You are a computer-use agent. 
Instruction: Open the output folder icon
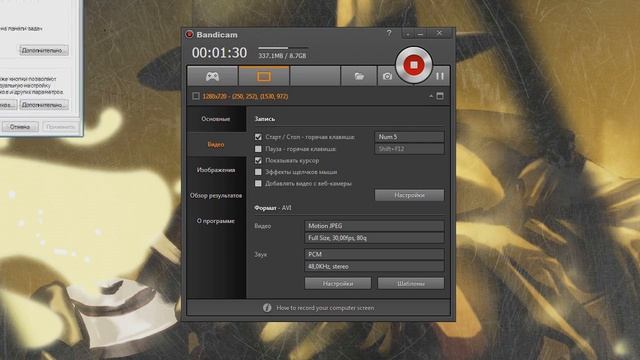click(359, 76)
